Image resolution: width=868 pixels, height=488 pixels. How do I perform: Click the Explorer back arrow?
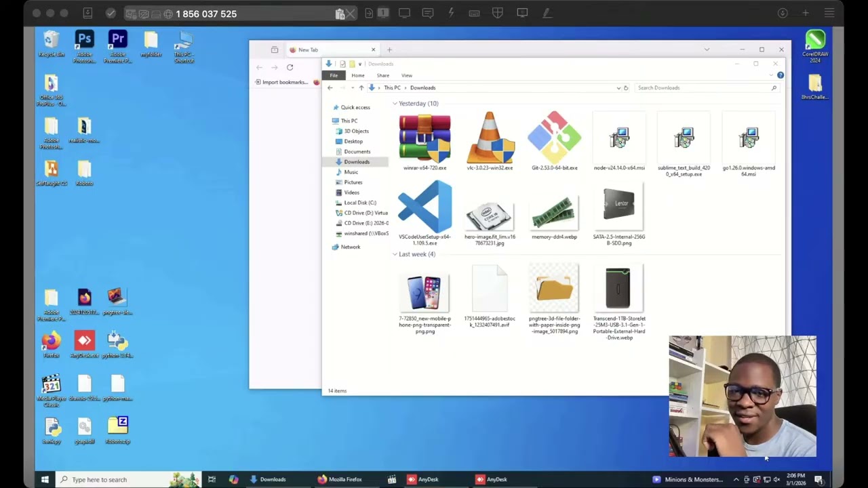pos(330,88)
